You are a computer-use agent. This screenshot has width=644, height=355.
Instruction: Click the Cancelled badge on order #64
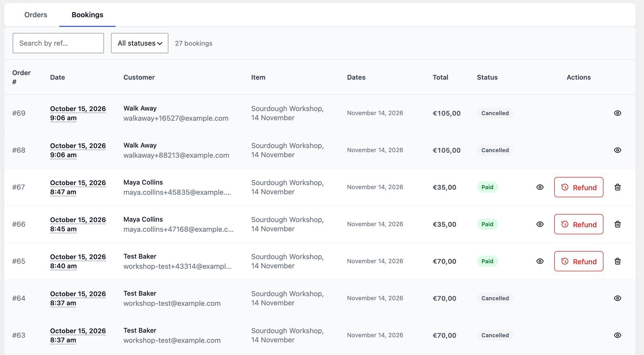pyautogui.click(x=495, y=298)
